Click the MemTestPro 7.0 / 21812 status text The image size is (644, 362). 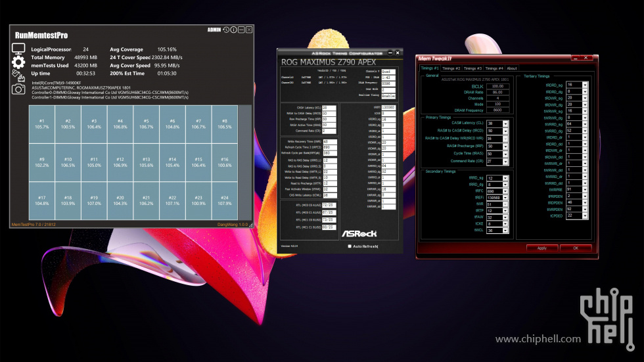click(34, 225)
